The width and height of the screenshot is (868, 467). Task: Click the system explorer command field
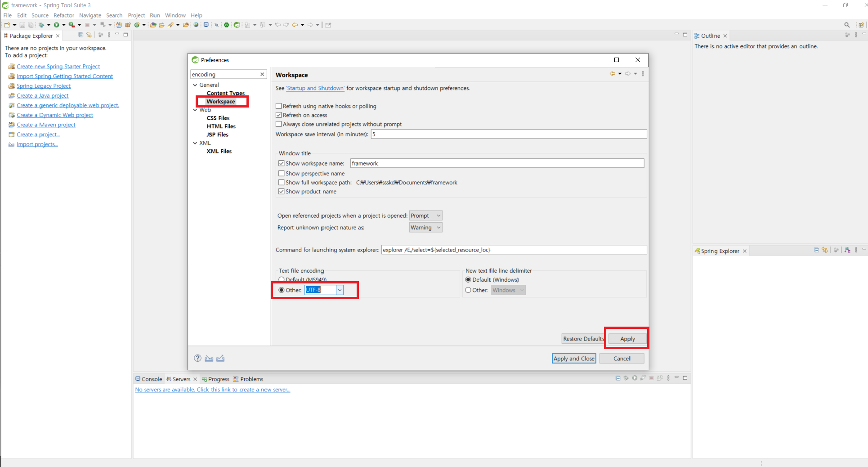click(x=514, y=250)
